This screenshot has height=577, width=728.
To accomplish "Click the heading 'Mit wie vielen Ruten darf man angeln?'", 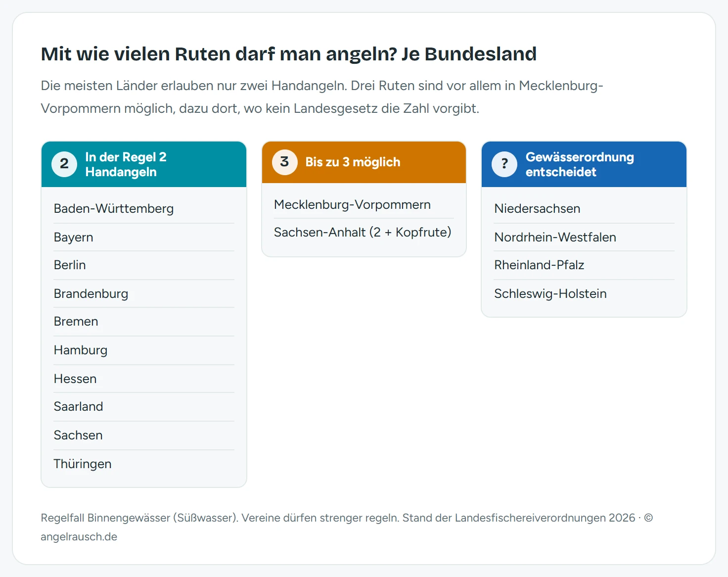I will click(x=219, y=54).
